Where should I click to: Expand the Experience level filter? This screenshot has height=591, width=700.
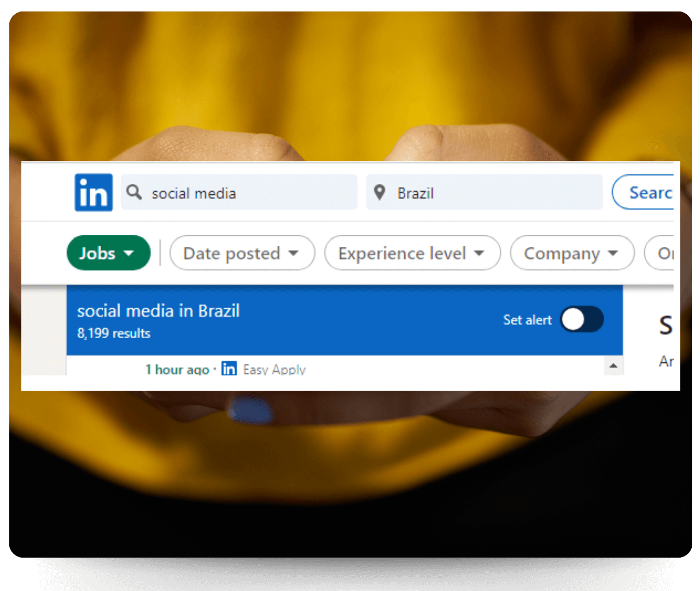pyautogui.click(x=412, y=253)
